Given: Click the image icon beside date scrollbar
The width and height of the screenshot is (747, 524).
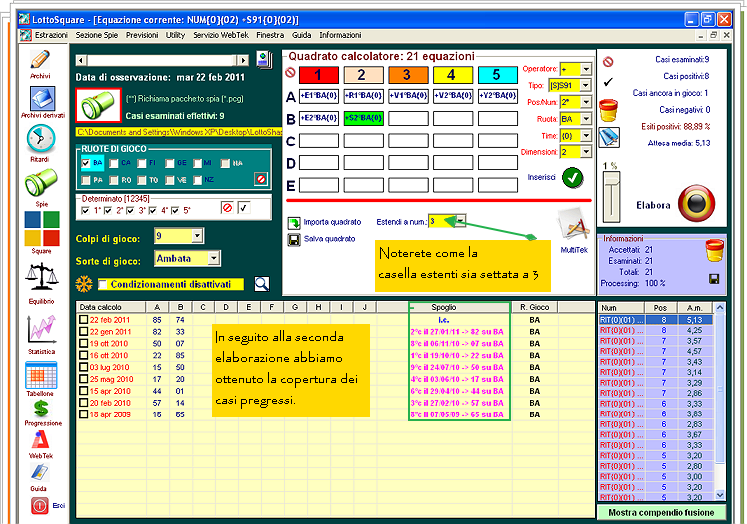Looking at the screenshot, I should (264, 60).
